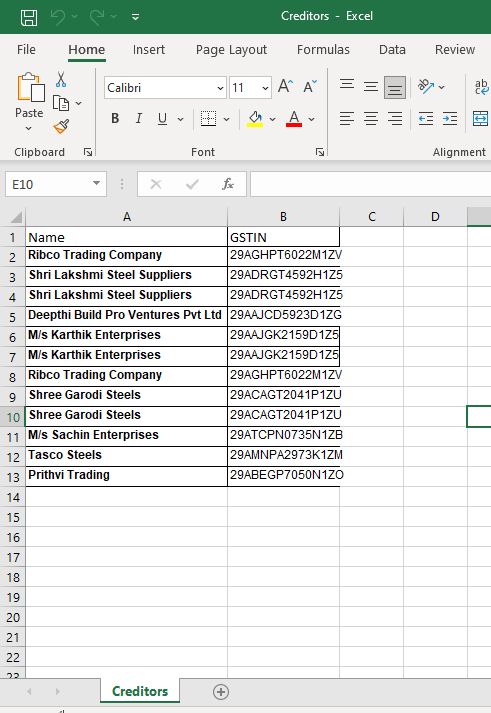Switch to the Review tab
The image size is (491, 713).
[455, 50]
